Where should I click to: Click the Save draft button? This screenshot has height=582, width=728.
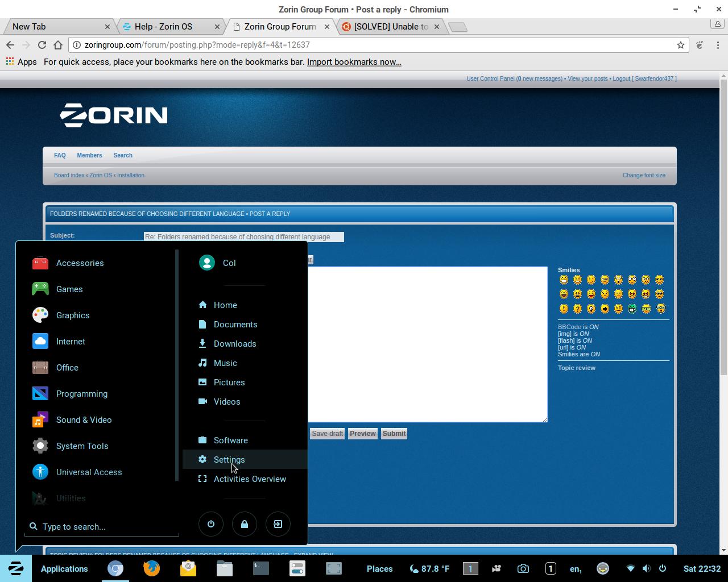pos(327,434)
